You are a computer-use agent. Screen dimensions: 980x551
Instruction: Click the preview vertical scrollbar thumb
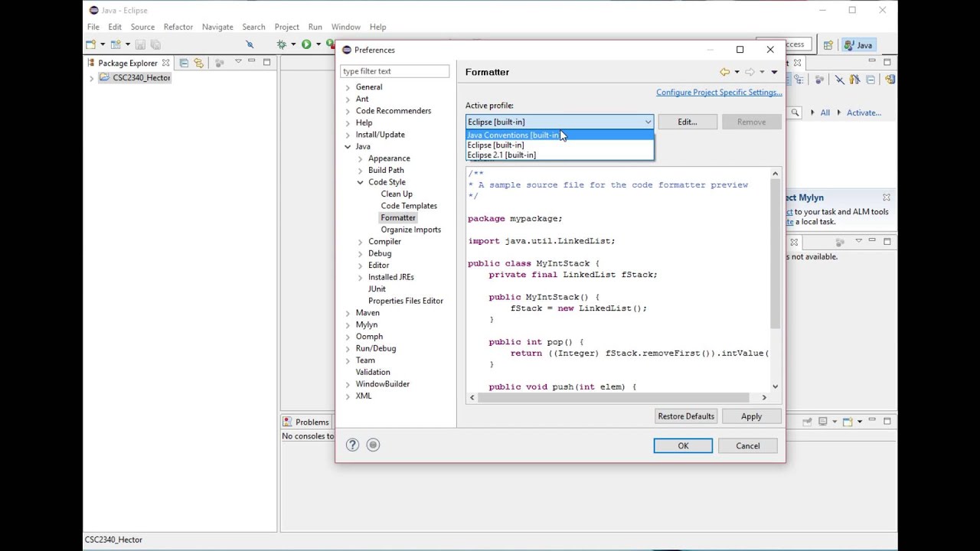pos(775,255)
